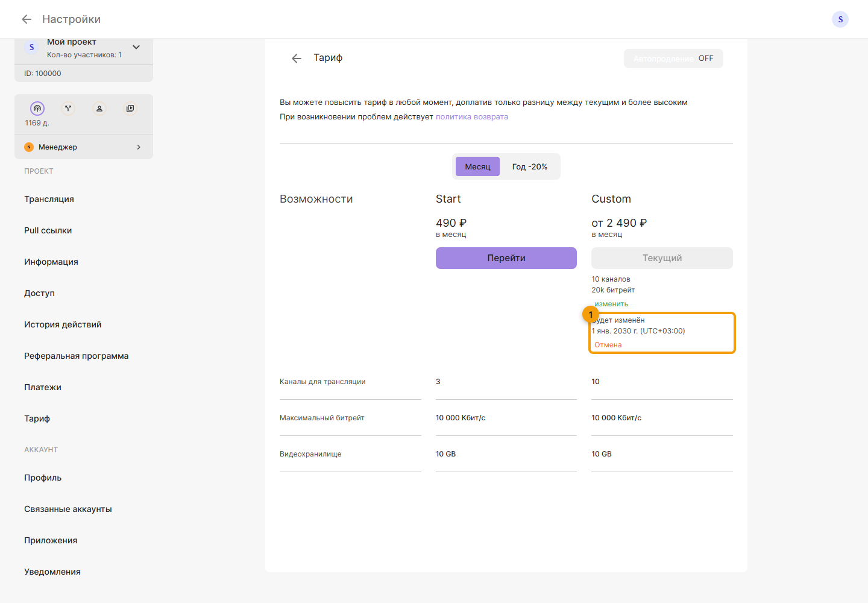
Task: Select the video library icon in the sidebar
Action: (x=130, y=109)
